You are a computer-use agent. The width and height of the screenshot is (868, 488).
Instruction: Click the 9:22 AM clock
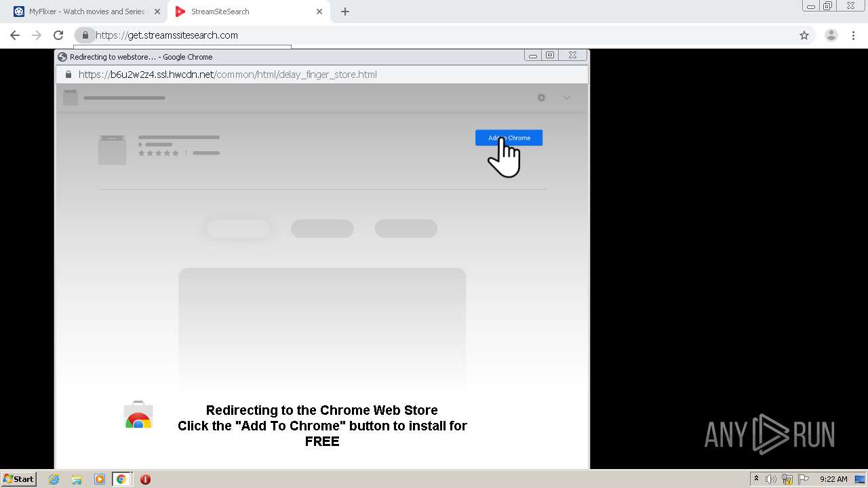[x=833, y=479]
